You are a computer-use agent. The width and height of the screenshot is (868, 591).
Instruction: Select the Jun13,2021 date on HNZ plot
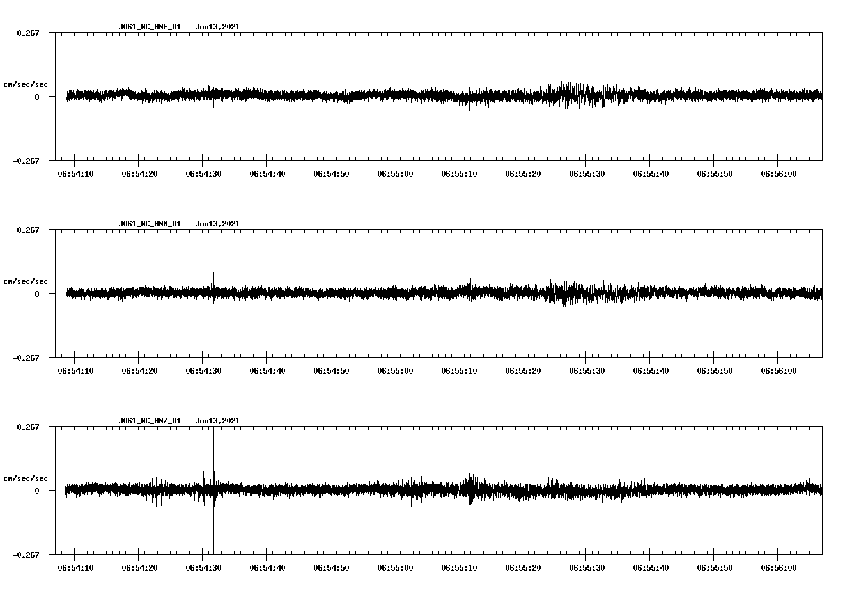click(x=217, y=421)
